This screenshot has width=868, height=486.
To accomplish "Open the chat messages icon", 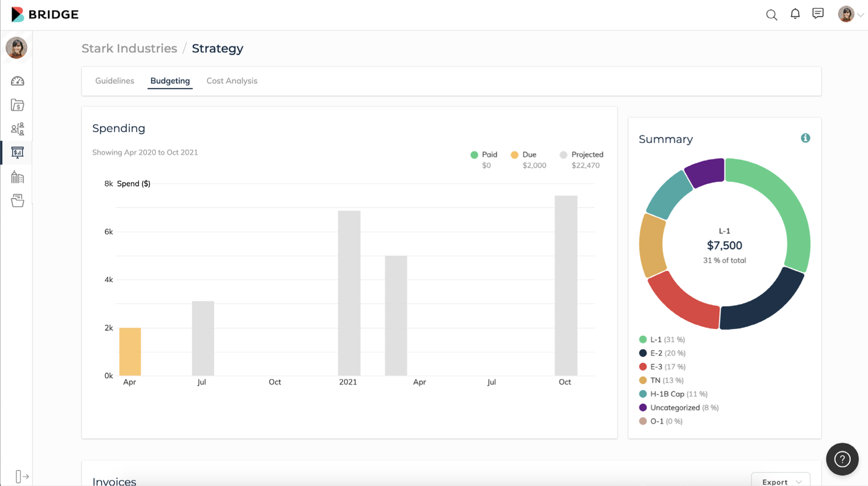I will [x=818, y=14].
